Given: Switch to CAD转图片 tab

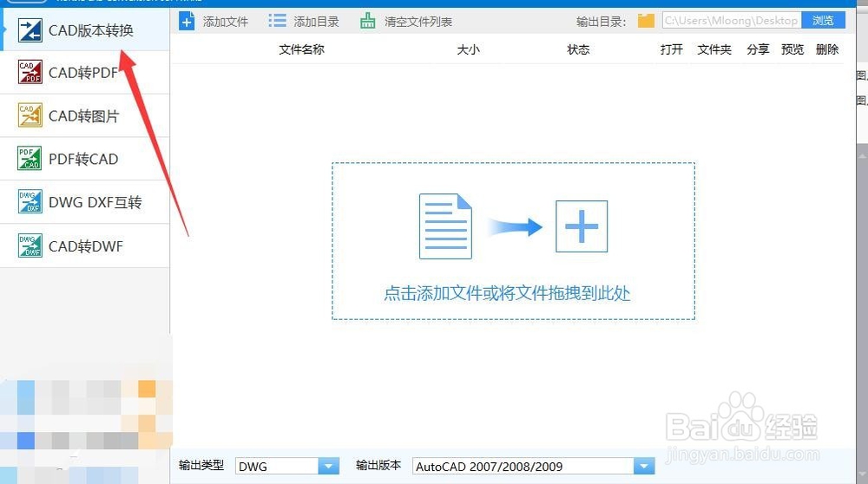Looking at the screenshot, I should point(85,115).
